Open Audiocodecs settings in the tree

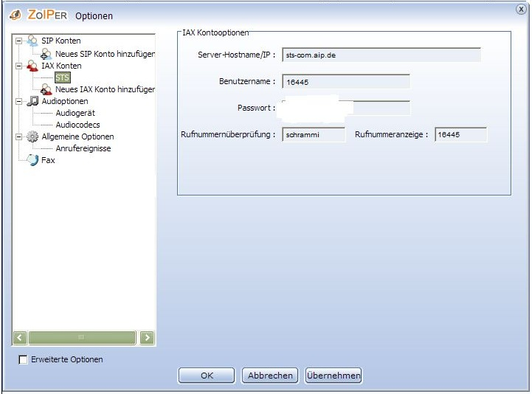click(x=77, y=125)
